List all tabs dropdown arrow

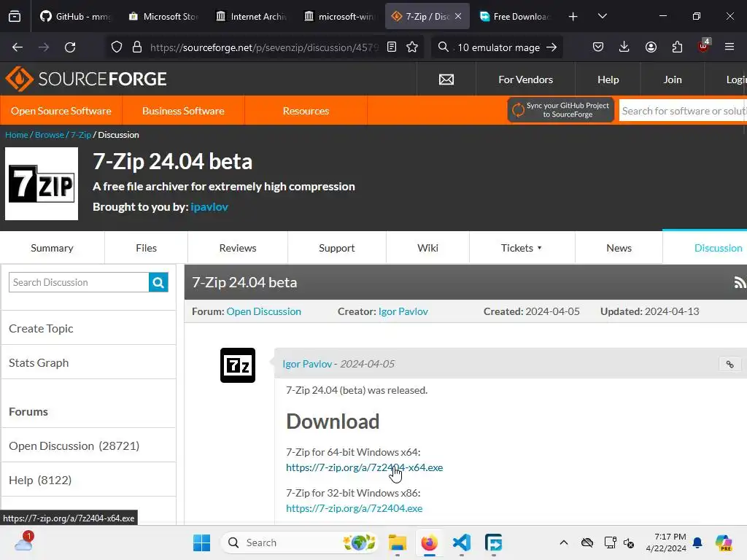602,17
